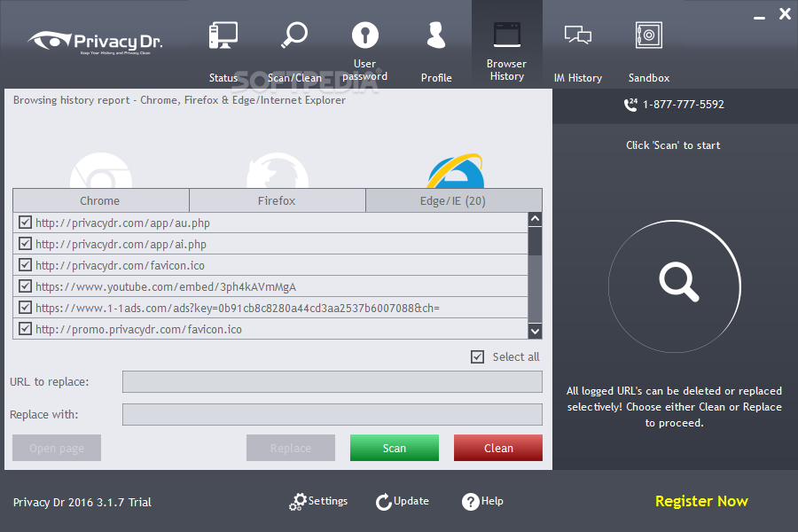The image size is (798, 532).
Task: Click the URL to replace input field
Action: point(332,382)
